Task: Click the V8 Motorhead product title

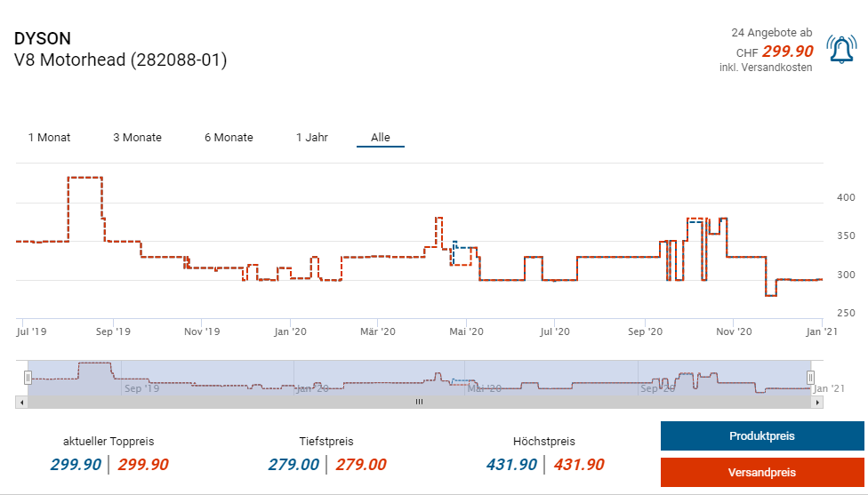Action: tap(121, 60)
